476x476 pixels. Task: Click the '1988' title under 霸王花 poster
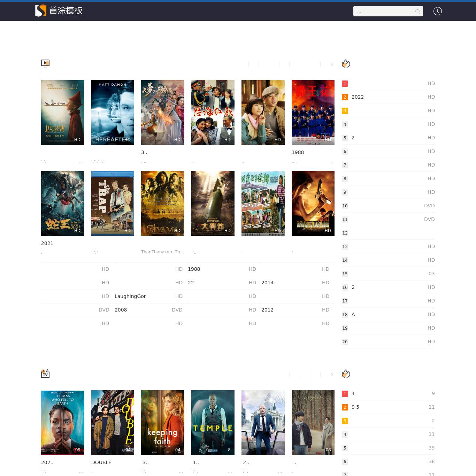[298, 152]
